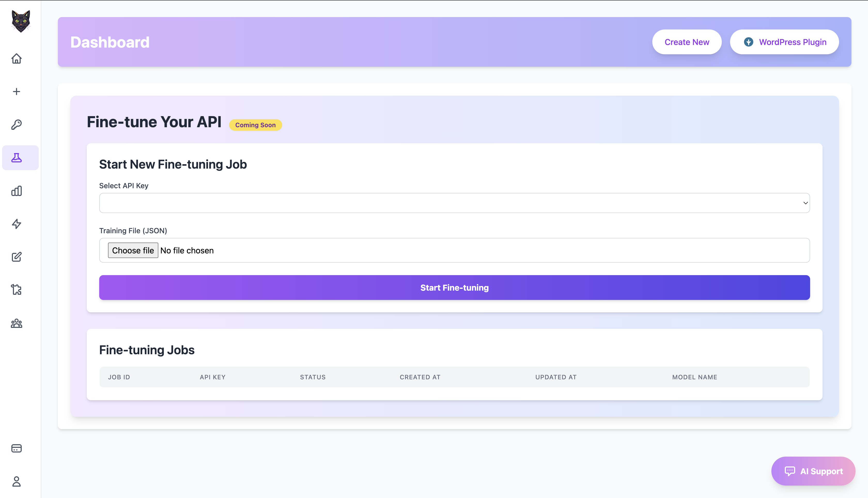Click the black cat logo
This screenshot has height=498, width=868.
click(20, 21)
